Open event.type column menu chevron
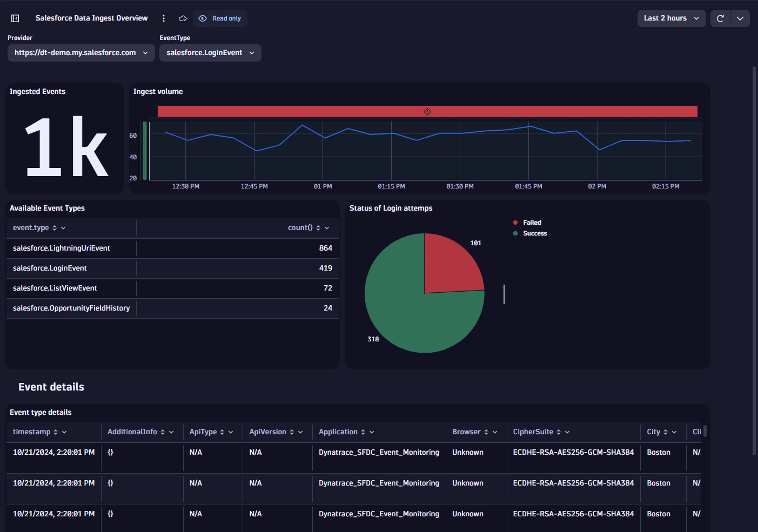This screenshot has width=758, height=532. pyautogui.click(x=63, y=228)
